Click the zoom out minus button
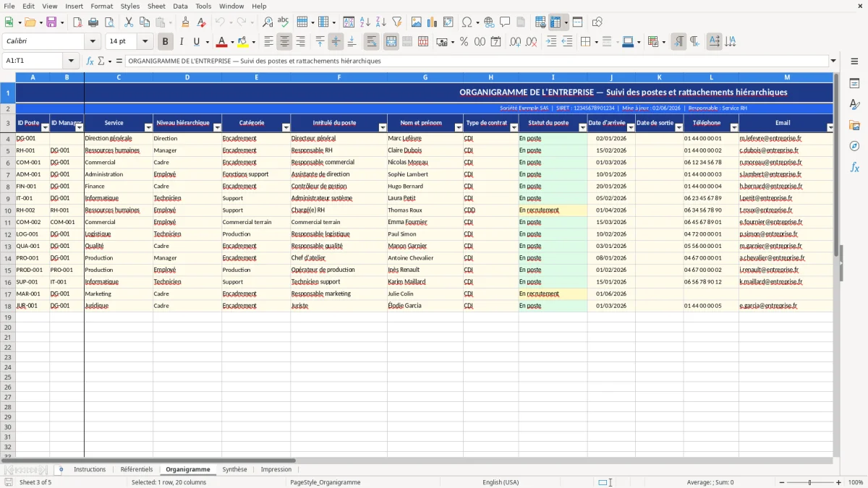The height and width of the screenshot is (488, 868). point(780,482)
